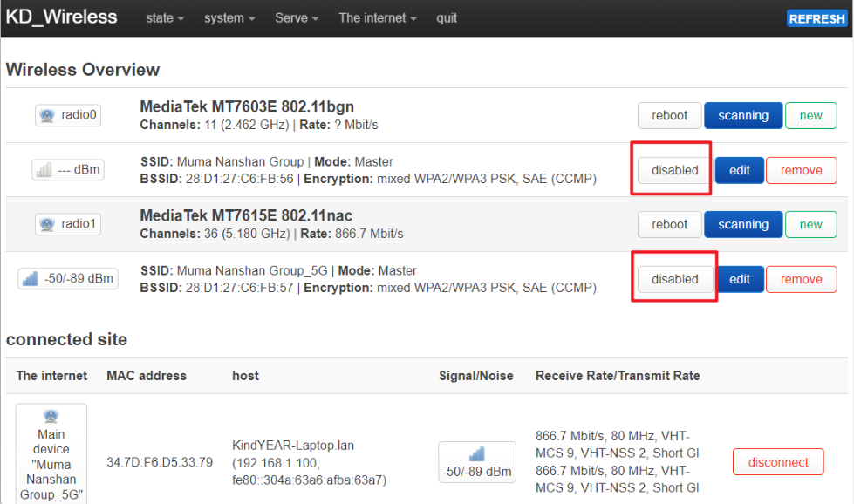The width and height of the screenshot is (854, 504).
Task: Select quit in the top navigation
Action: (x=447, y=18)
